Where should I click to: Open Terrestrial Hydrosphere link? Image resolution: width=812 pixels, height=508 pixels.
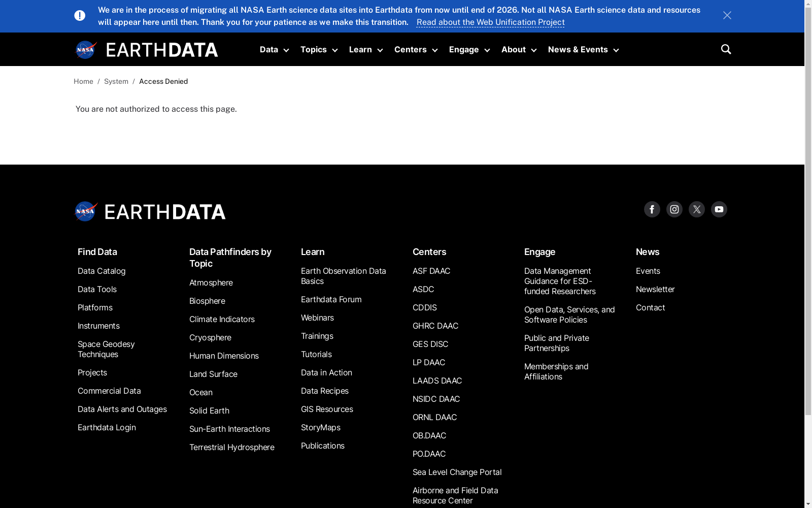232,448
